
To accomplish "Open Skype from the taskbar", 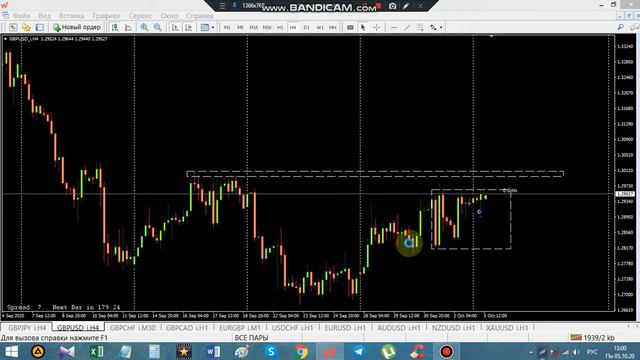I will click(271, 351).
